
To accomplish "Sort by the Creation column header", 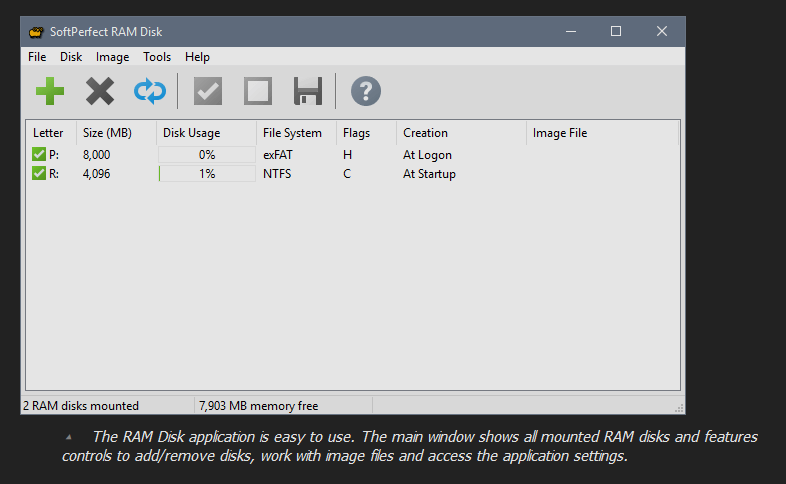I will pyautogui.click(x=462, y=133).
